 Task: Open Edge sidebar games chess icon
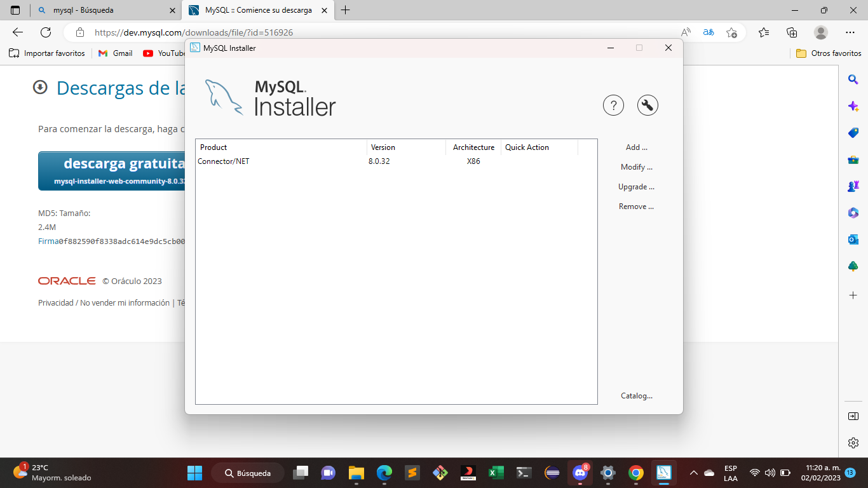pyautogui.click(x=853, y=186)
